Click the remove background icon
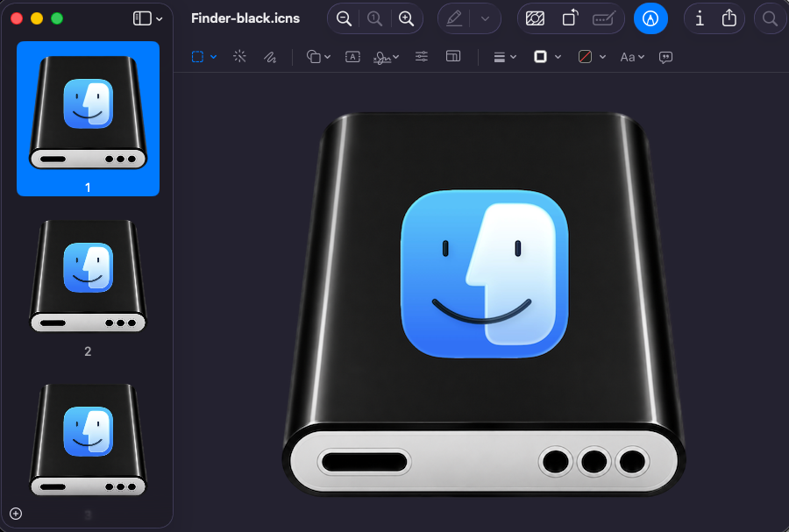 535,18
